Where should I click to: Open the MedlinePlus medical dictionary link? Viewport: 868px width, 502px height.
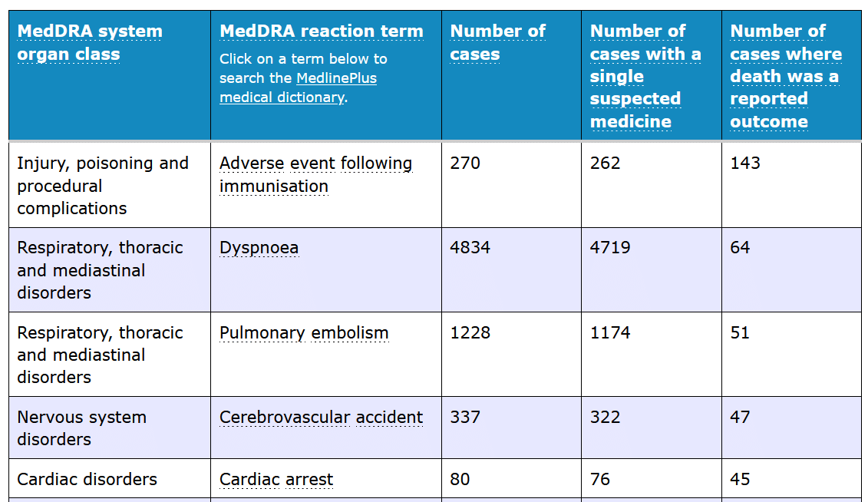click(298, 88)
